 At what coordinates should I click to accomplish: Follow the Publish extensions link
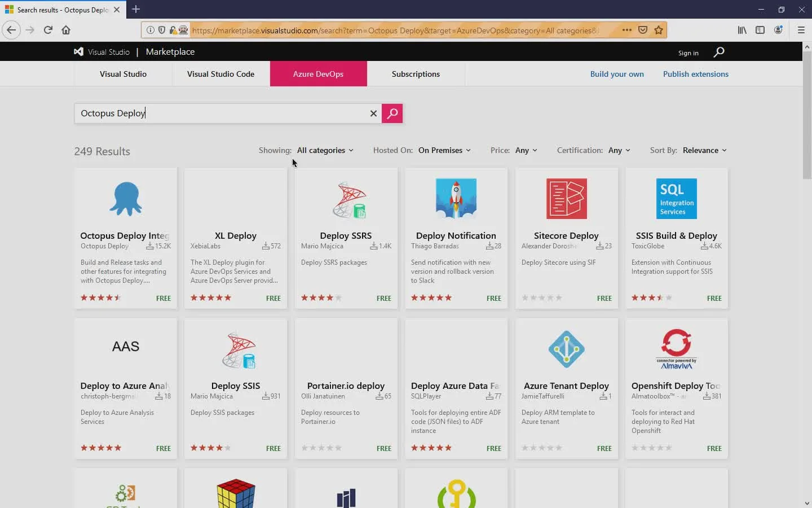pyautogui.click(x=696, y=74)
